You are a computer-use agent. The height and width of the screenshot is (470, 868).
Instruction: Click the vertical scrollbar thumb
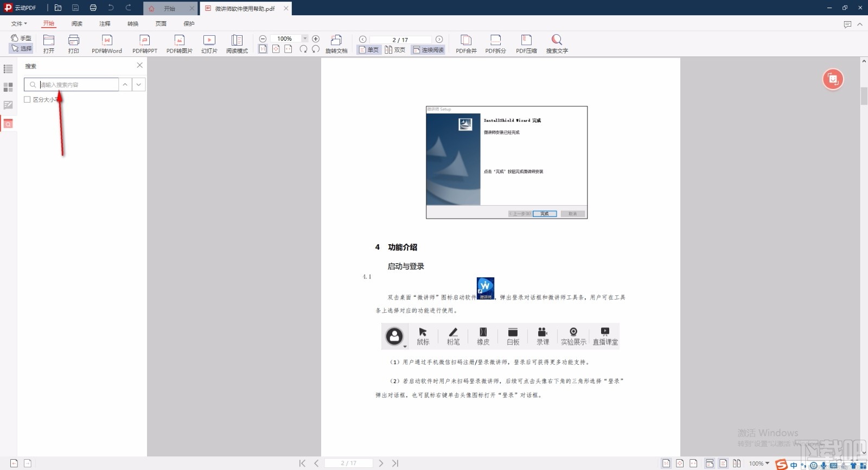(x=864, y=96)
